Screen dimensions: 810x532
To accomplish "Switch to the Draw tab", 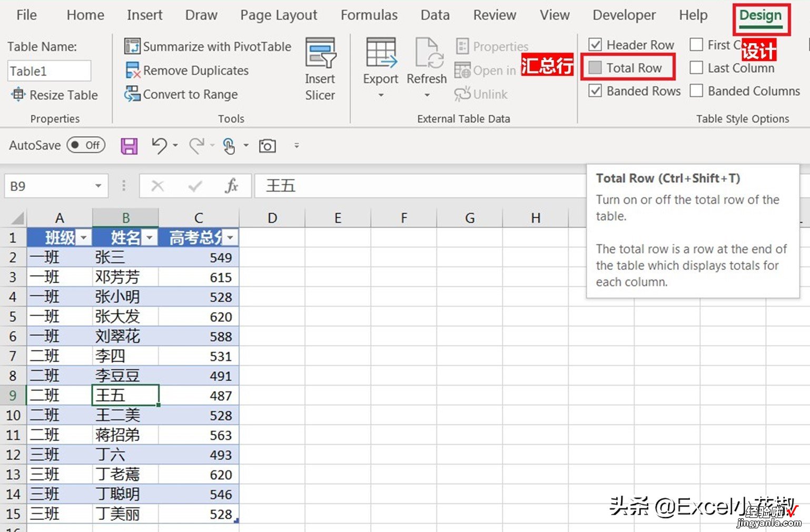I will (201, 15).
